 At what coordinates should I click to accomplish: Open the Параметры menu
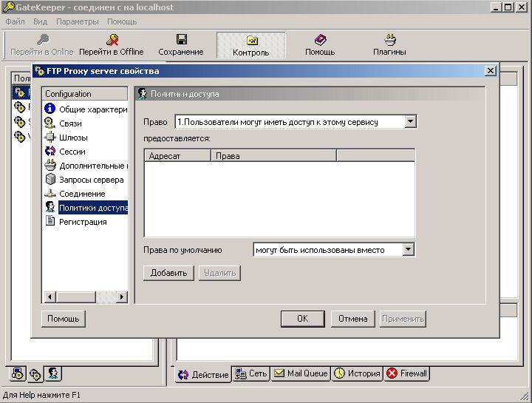78,21
